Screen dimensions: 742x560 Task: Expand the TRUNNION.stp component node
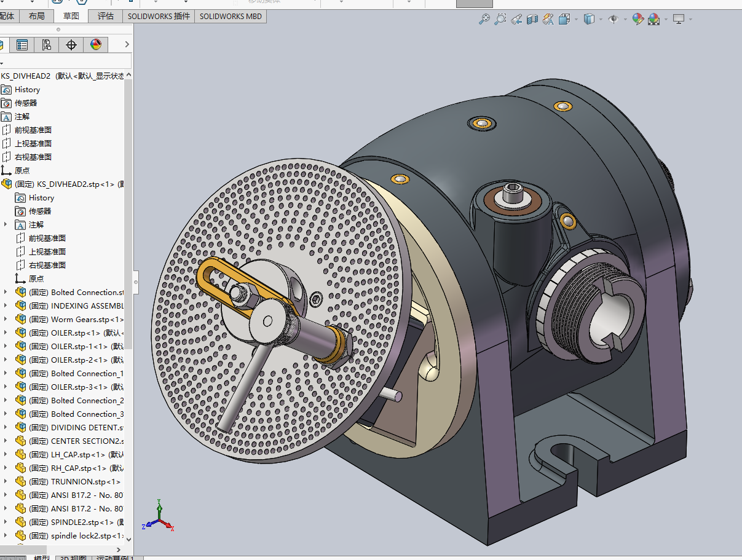coord(6,482)
